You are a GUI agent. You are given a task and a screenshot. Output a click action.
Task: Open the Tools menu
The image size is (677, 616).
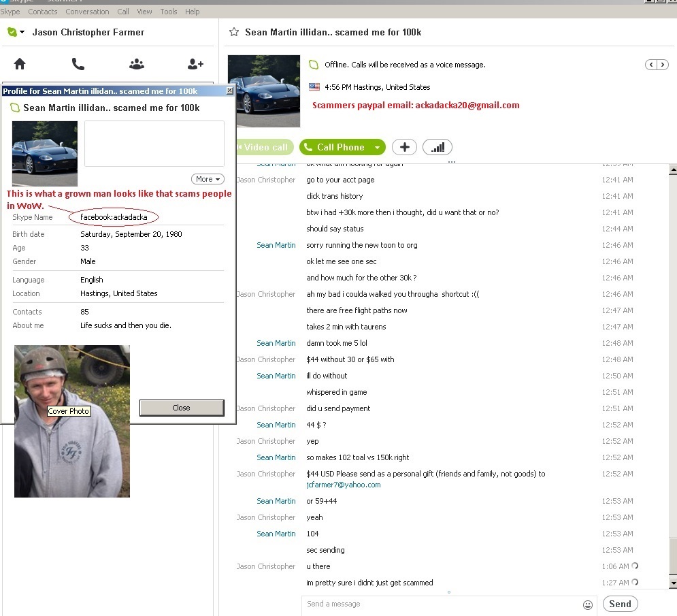point(168,12)
